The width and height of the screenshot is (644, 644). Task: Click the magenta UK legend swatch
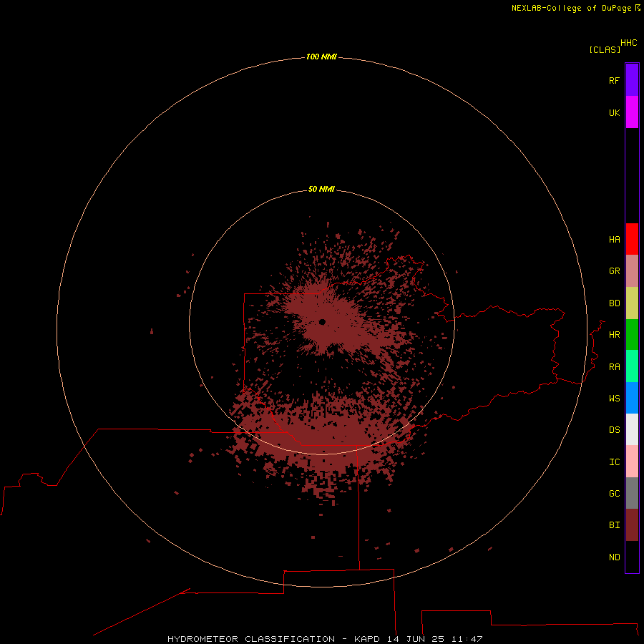coord(632,112)
